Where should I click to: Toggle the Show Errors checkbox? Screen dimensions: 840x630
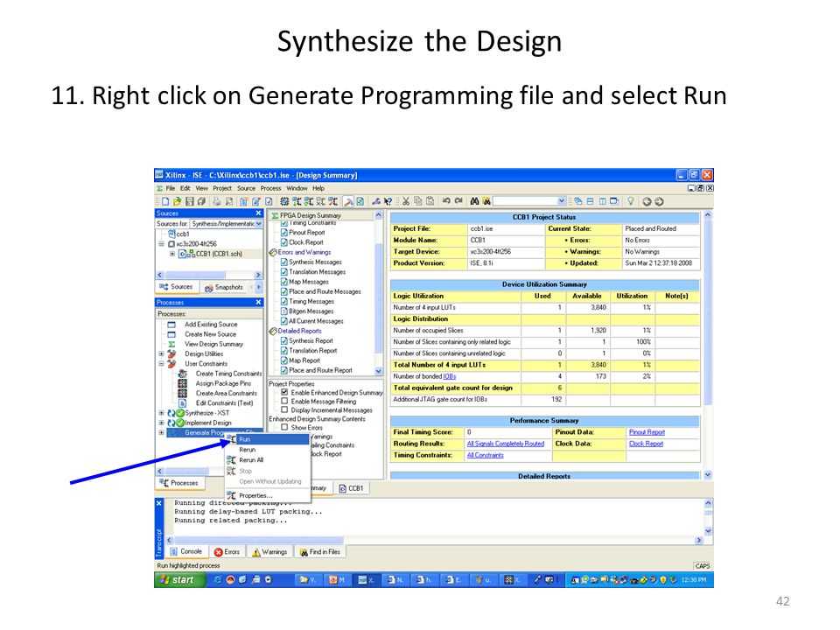pyautogui.click(x=284, y=428)
